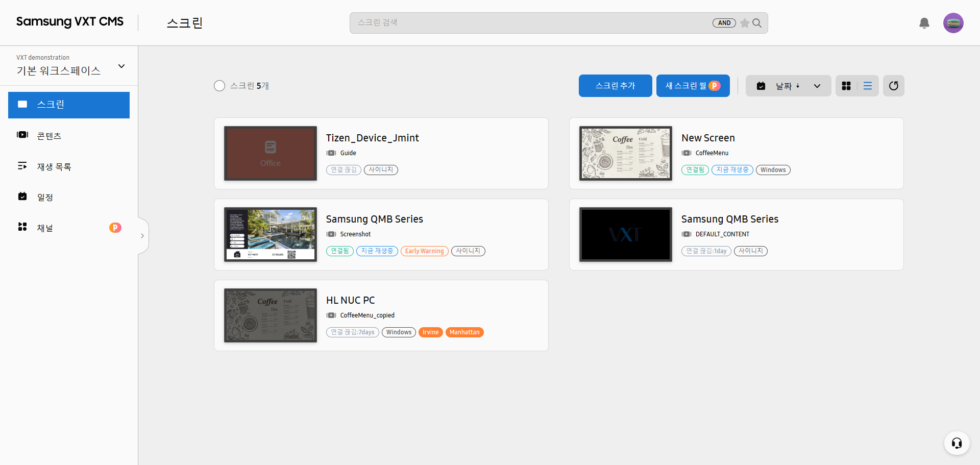Select all screens radio circle
980x465 pixels.
pos(219,86)
